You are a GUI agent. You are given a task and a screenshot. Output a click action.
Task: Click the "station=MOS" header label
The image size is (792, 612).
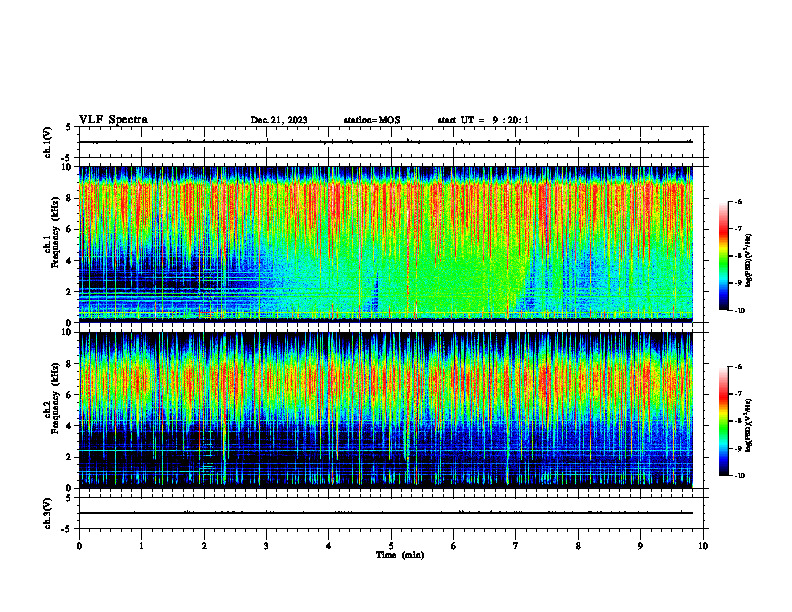click(372, 120)
